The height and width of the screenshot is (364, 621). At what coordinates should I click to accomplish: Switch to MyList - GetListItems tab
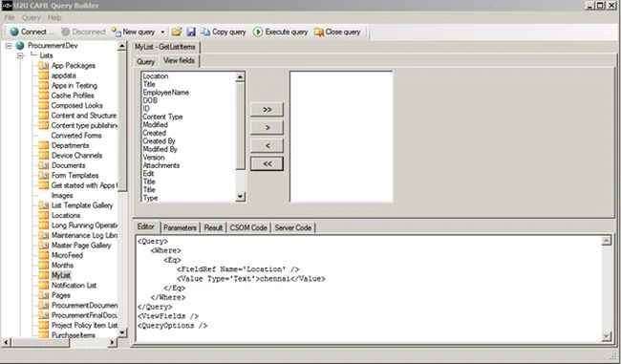pos(165,47)
